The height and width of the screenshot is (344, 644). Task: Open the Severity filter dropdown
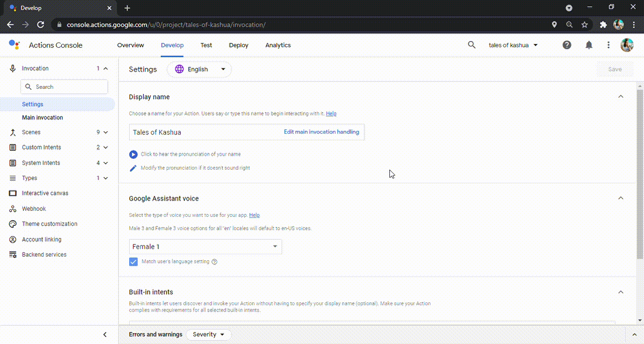[x=209, y=335]
